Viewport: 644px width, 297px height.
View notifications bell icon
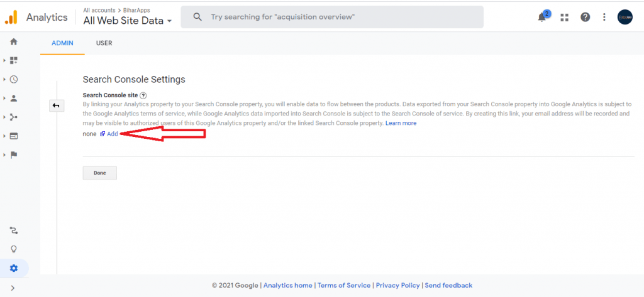pyautogui.click(x=543, y=17)
